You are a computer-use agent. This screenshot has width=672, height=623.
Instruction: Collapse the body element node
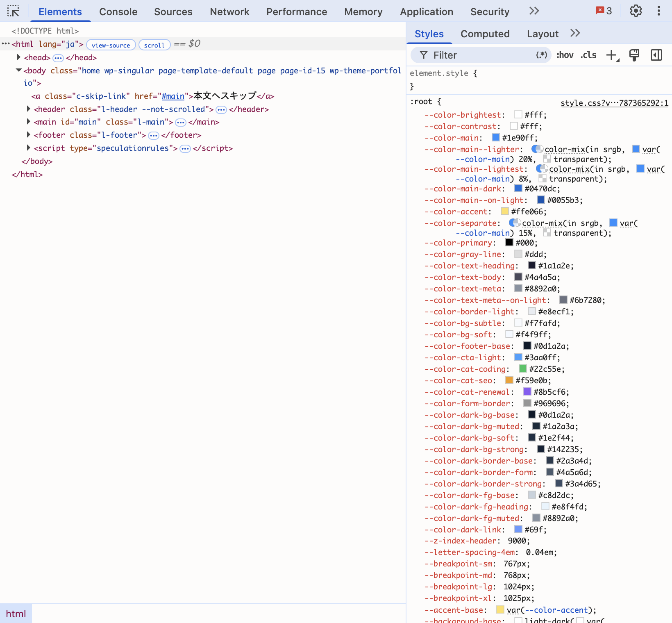click(18, 70)
